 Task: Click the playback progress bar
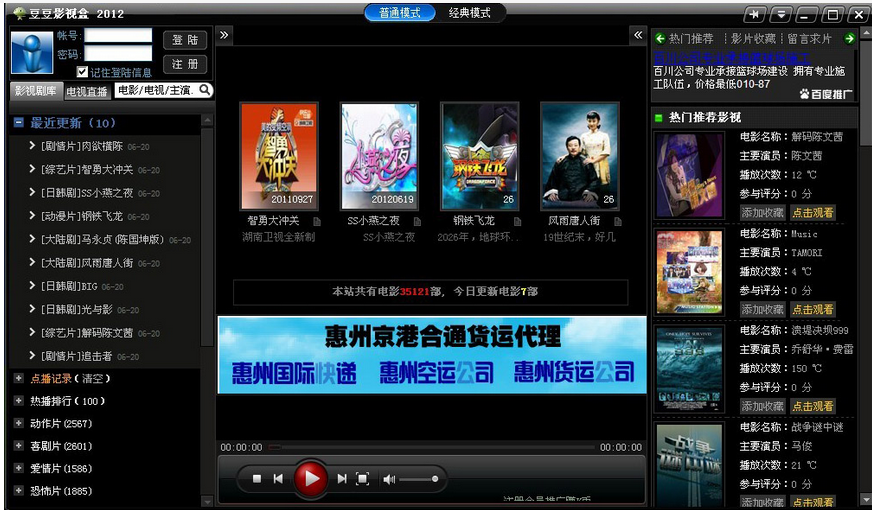431,447
